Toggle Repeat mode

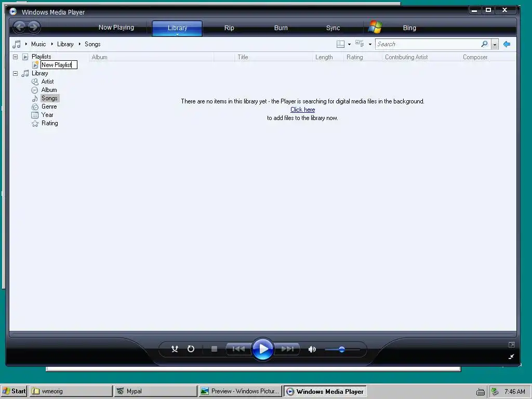coord(191,349)
